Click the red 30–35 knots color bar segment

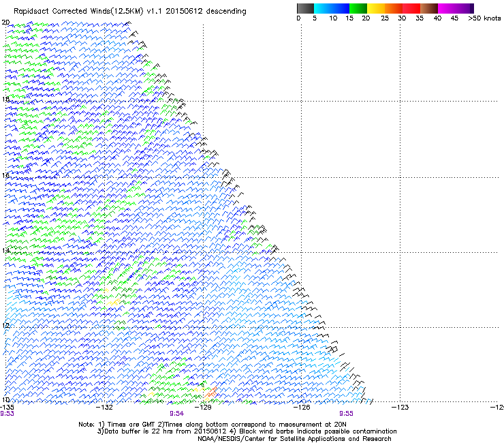pos(411,8)
